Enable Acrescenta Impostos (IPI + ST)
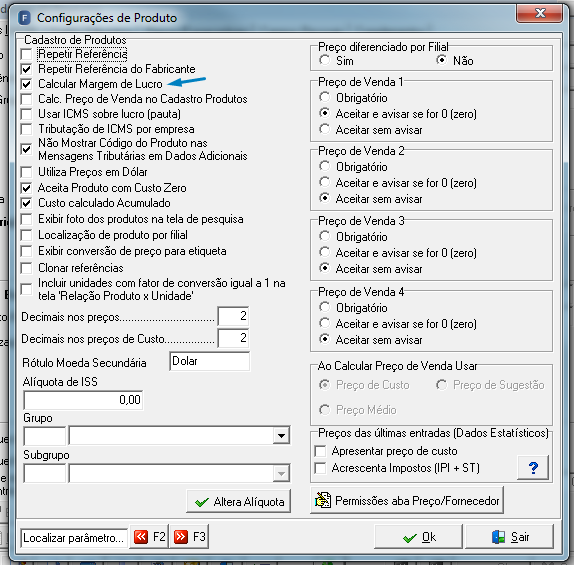The width and height of the screenshot is (574, 565). pos(320,468)
